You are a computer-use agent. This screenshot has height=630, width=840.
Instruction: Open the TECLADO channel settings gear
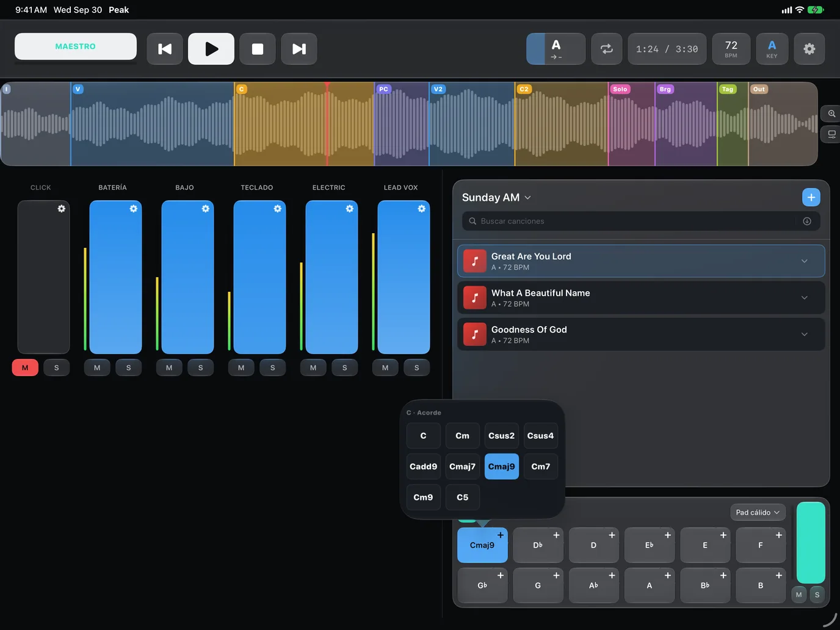click(278, 209)
